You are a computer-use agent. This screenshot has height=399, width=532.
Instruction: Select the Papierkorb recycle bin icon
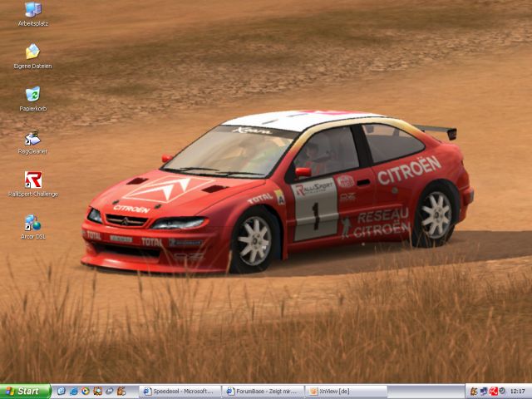tap(33, 94)
